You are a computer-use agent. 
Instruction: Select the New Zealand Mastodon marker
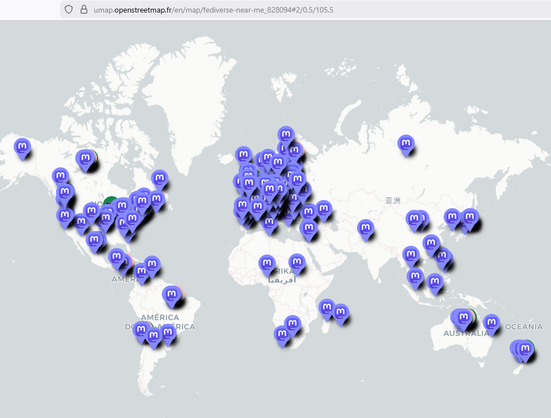[525, 352]
